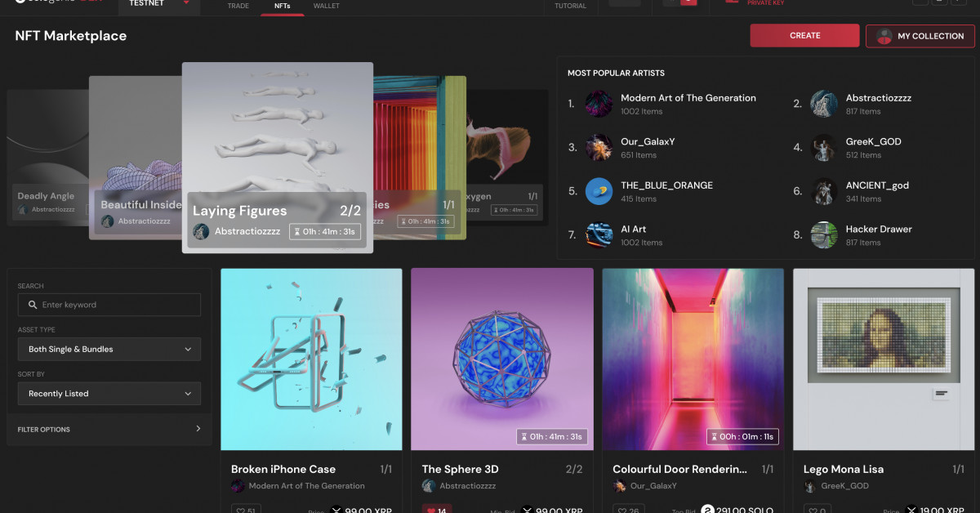
Task: Click the Lego Mona Lisa title
Action: pyautogui.click(x=844, y=470)
